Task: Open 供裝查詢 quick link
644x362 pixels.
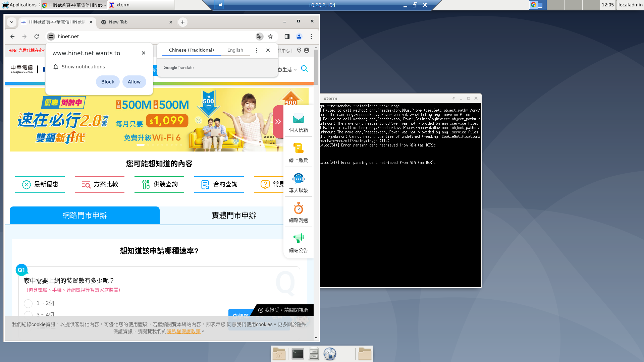Action: click(159, 184)
